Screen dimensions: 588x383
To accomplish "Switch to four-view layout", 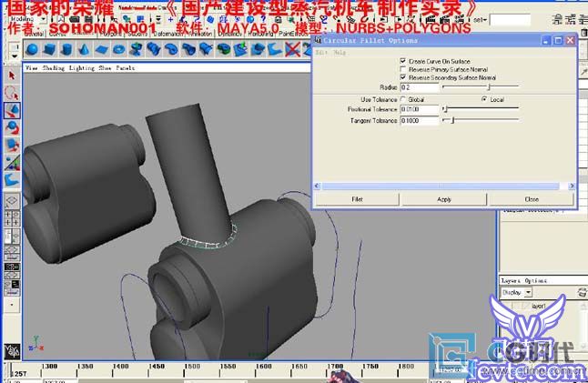I will coord(12,218).
